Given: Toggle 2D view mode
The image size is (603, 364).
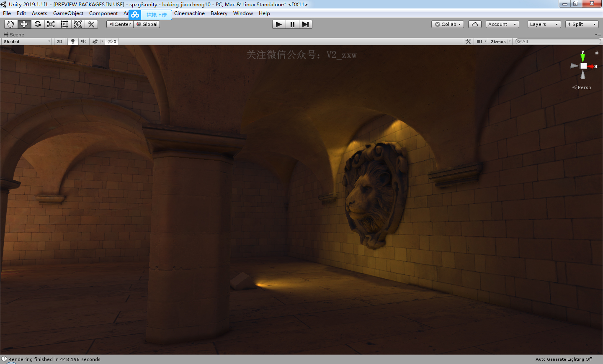Looking at the screenshot, I should 59,41.
